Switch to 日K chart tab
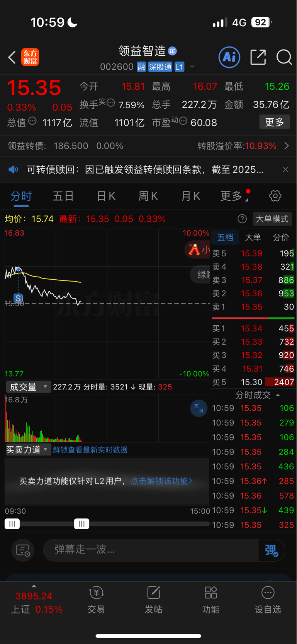Image resolution: width=297 pixels, height=644 pixels. 106,196
